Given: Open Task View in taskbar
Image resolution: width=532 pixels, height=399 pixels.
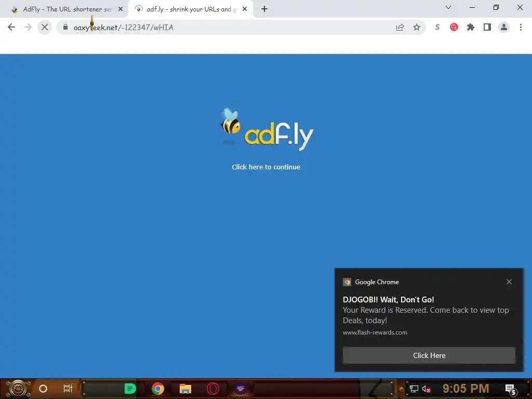Looking at the screenshot, I should tap(68, 389).
